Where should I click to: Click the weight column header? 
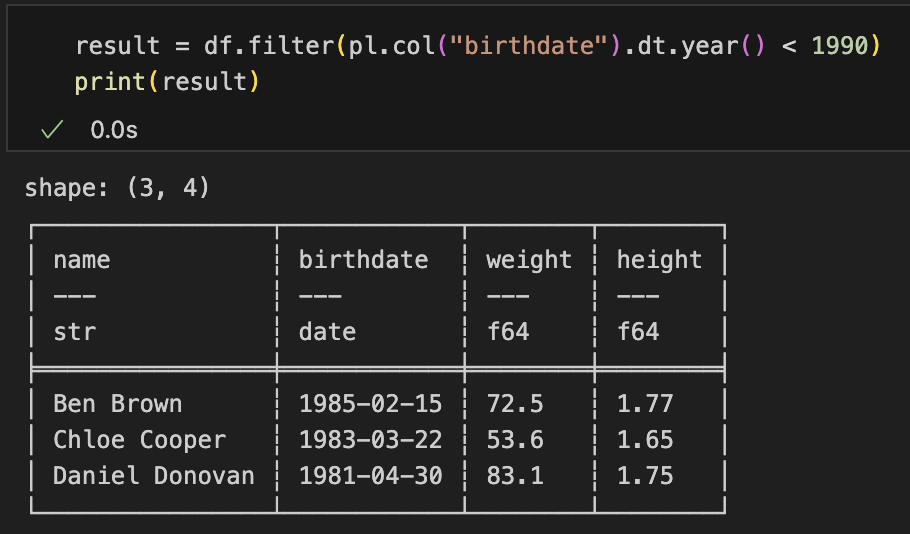529,260
